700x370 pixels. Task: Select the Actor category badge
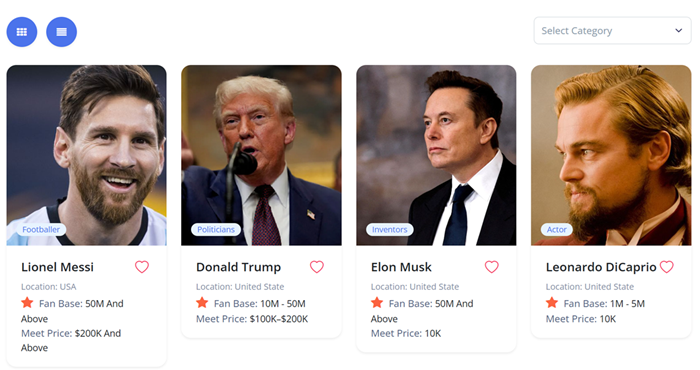click(557, 229)
